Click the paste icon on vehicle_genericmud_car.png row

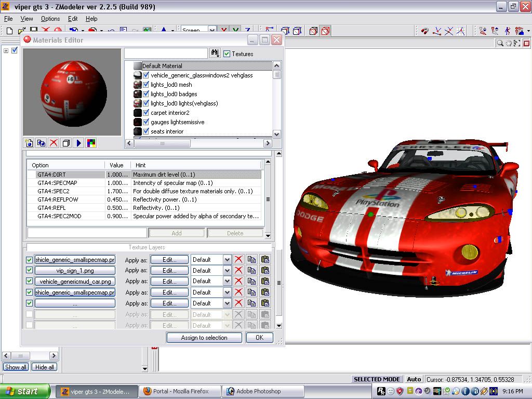(265, 282)
